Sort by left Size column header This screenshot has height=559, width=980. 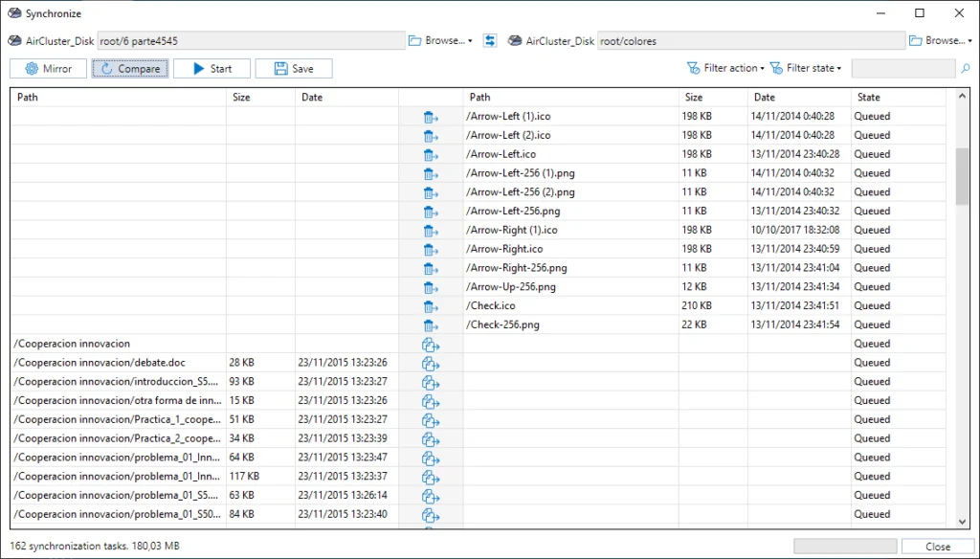259,97
